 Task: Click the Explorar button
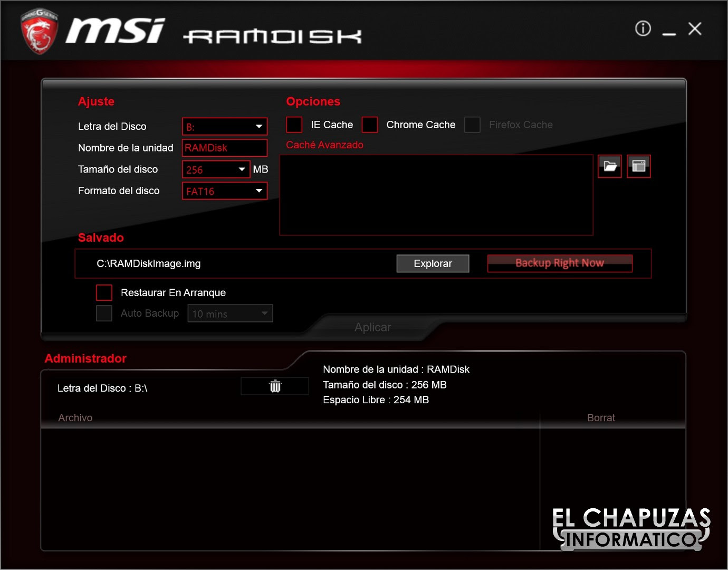coord(433,263)
